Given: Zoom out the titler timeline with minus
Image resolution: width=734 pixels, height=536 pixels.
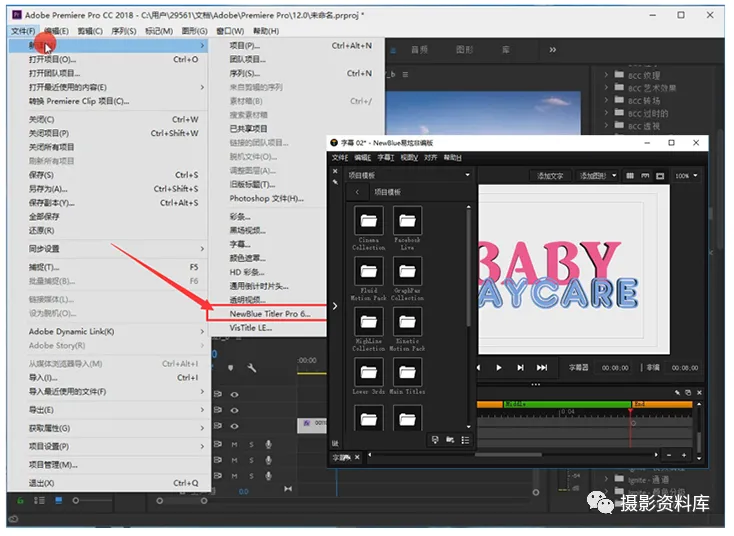Looking at the screenshot, I should click(669, 455).
